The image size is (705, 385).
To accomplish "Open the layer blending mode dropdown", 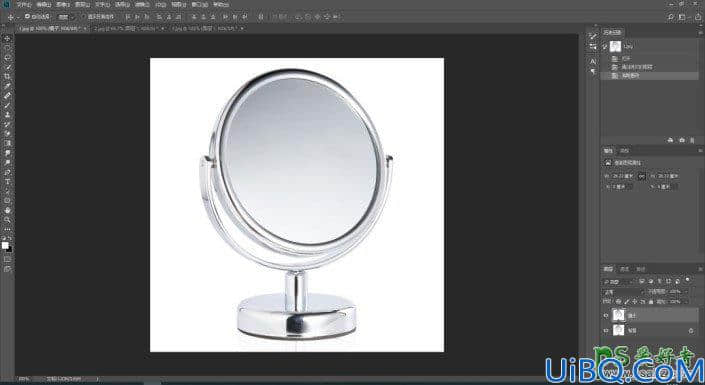I will 624,291.
